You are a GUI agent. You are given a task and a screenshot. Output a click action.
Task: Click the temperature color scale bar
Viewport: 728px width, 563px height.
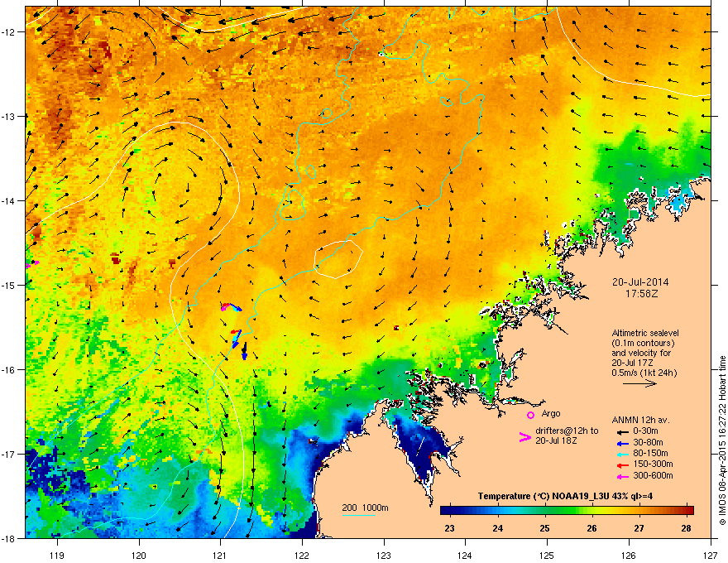pos(567,510)
